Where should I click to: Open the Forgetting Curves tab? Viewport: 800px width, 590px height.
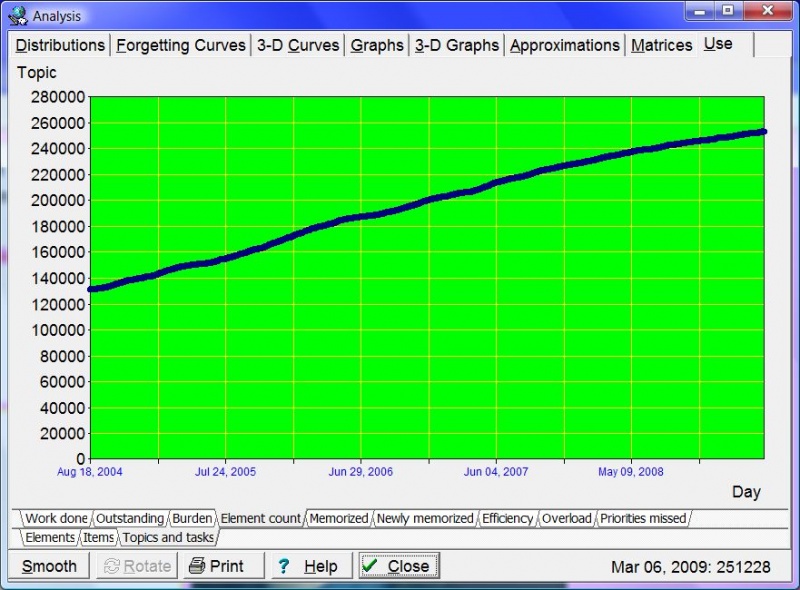click(x=180, y=45)
